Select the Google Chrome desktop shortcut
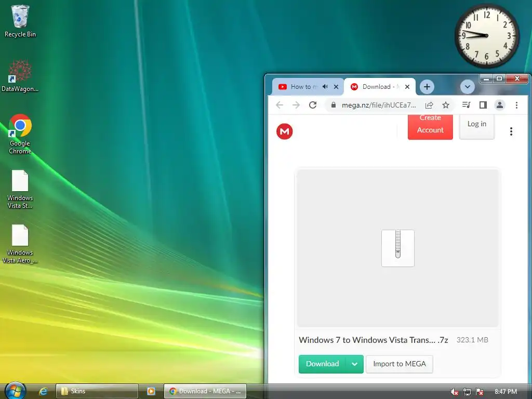532x399 pixels. (20, 134)
